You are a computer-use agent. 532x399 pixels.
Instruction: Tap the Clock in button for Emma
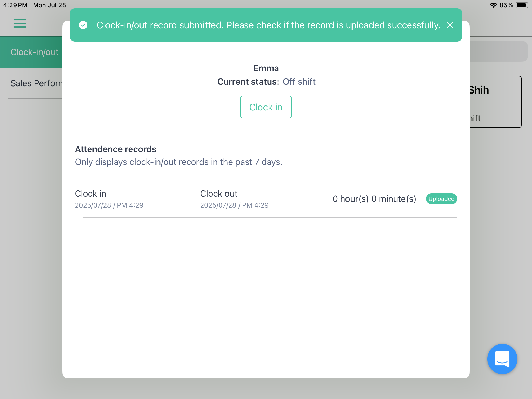(x=266, y=107)
